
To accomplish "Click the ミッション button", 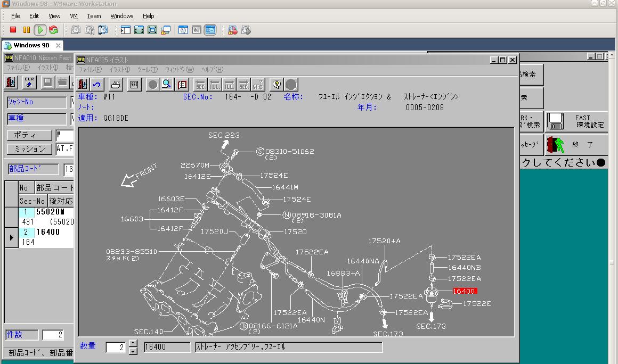I will click(29, 149).
